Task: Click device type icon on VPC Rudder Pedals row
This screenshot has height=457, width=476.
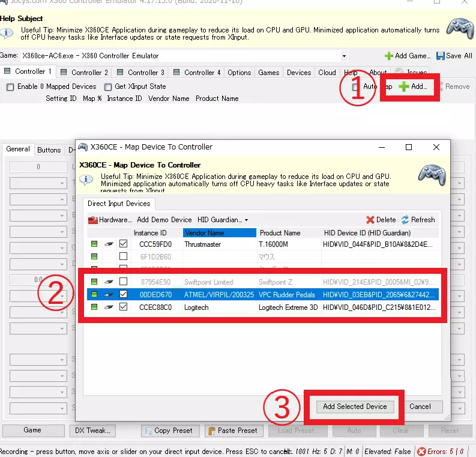Action: pos(109,294)
